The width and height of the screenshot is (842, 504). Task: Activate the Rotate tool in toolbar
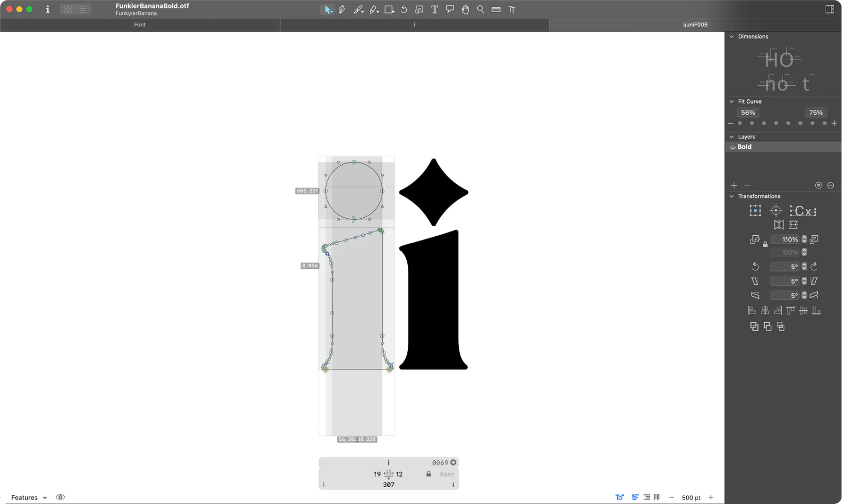tap(404, 9)
